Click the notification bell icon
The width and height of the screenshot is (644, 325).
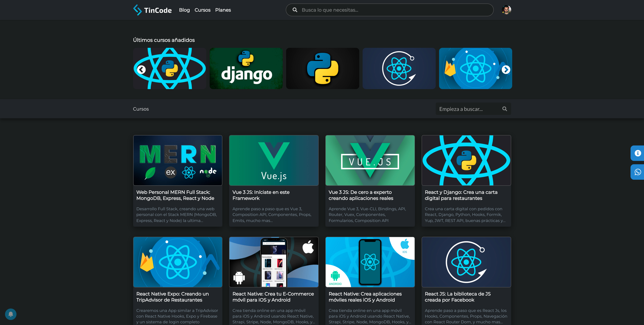coord(11,314)
